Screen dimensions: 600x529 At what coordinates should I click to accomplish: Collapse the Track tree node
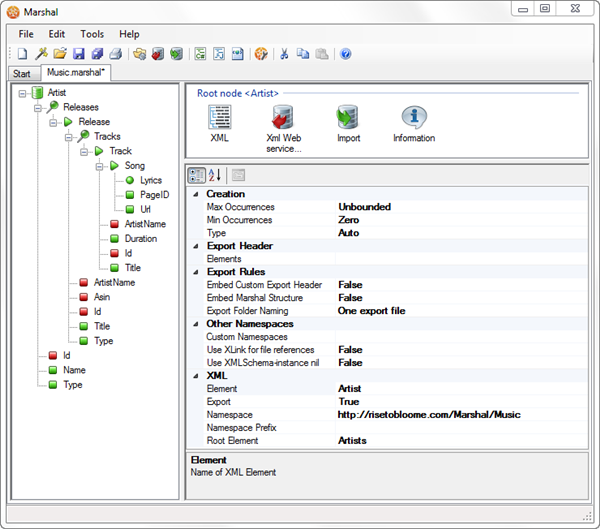pyautogui.click(x=84, y=152)
